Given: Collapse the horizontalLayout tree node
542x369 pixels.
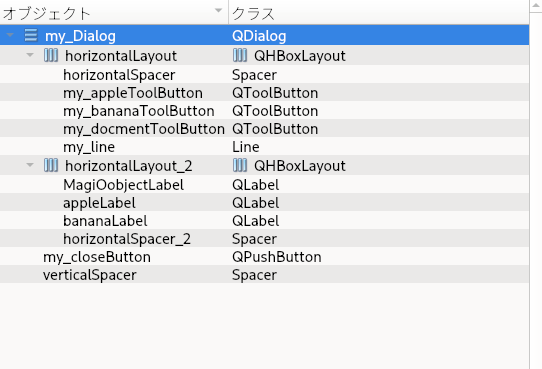Looking at the screenshot, I should pyautogui.click(x=30, y=55).
